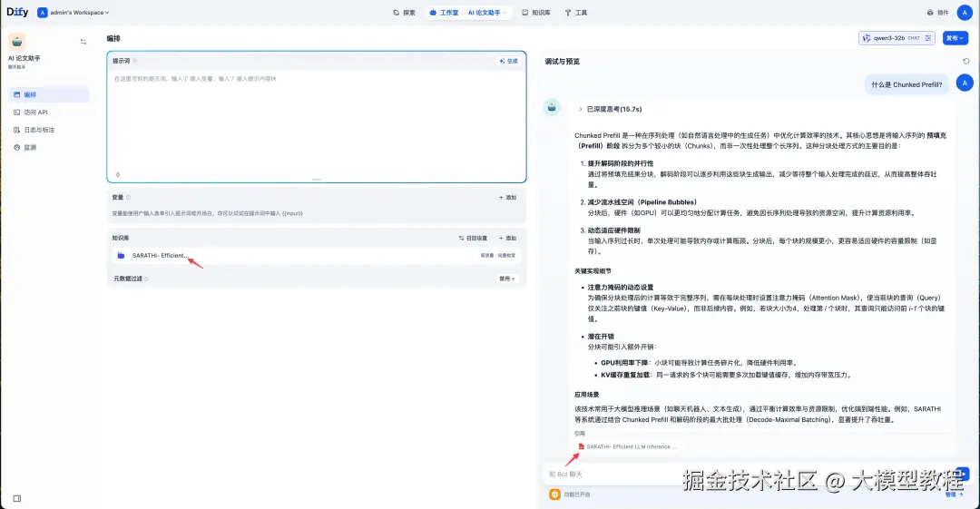Expand the 已深度思考(15.7s) section
The width and height of the screenshot is (980, 509).
tap(610, 110)
